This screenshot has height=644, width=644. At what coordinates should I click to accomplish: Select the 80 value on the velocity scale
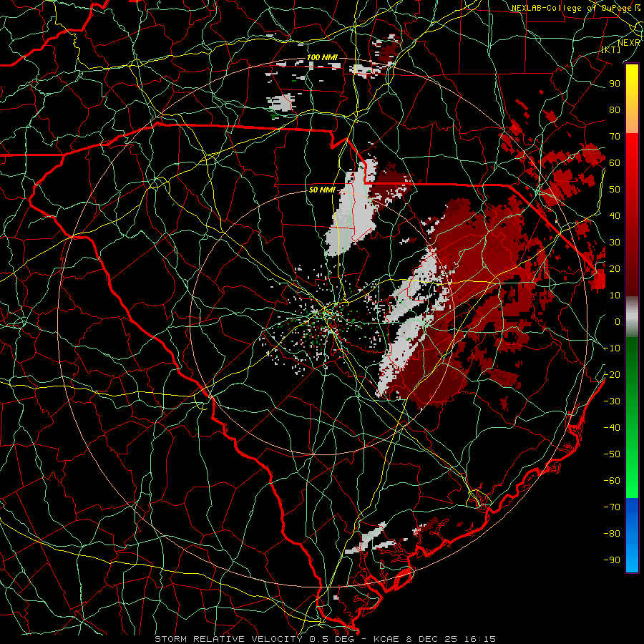615,110
